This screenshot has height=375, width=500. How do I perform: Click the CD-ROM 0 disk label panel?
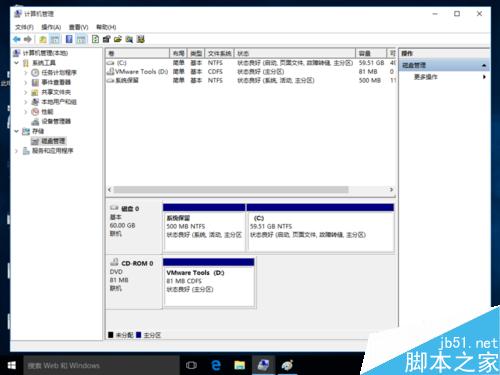click(x=134, y=282)
